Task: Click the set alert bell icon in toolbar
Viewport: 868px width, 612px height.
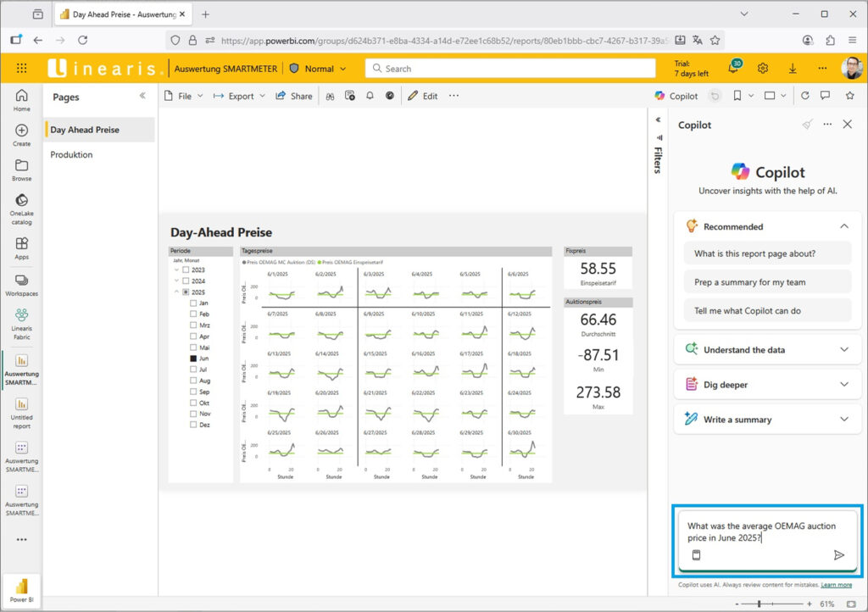Action: [370, 96]
